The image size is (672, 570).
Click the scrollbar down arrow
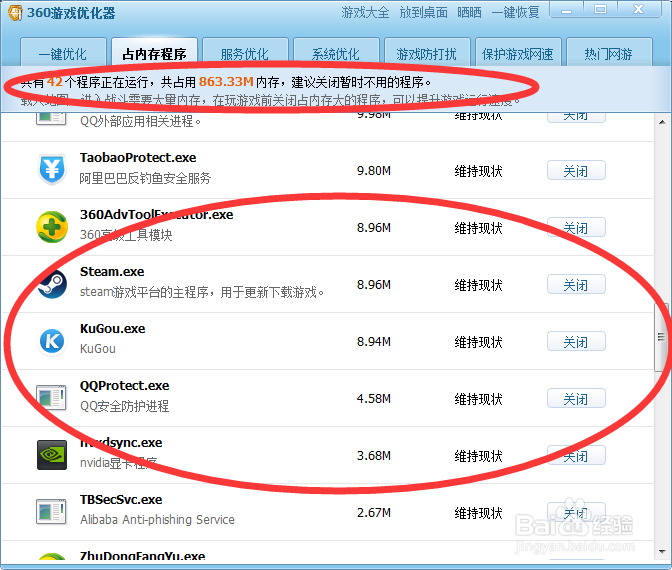[x=662, y=552]
